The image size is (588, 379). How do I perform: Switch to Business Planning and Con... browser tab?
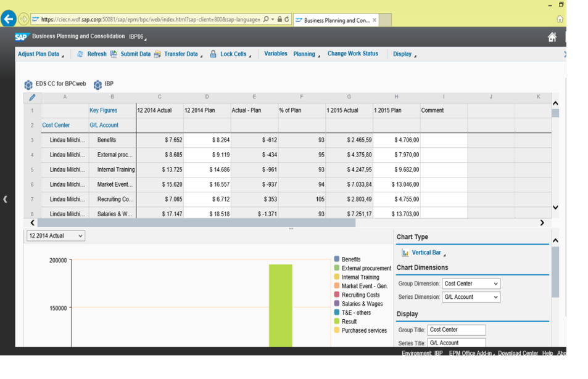pos(336,20)
